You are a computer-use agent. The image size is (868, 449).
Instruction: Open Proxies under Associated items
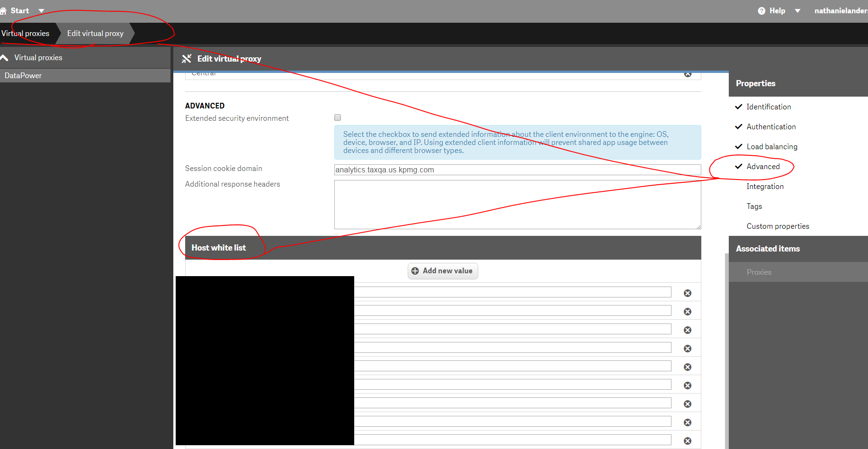(x=798, y=272)
